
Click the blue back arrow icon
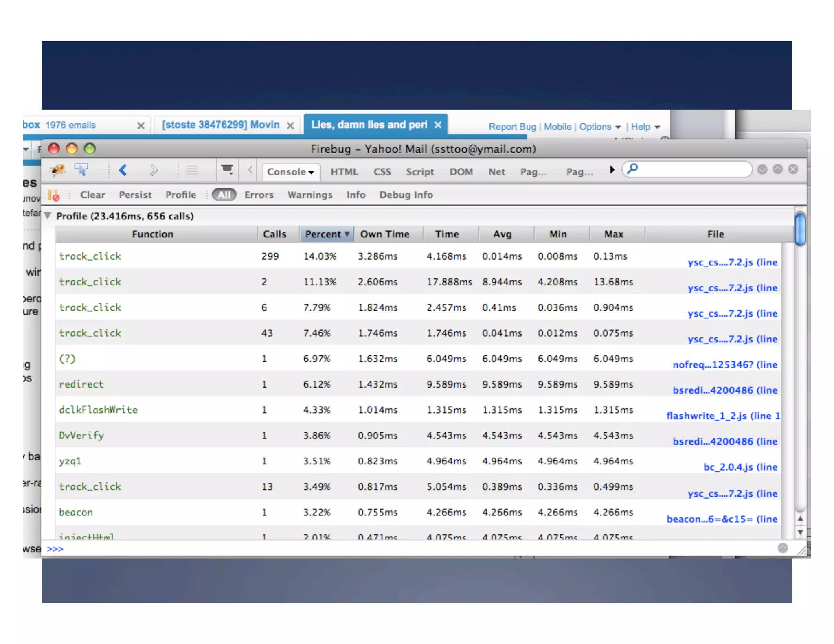(123, 170)
